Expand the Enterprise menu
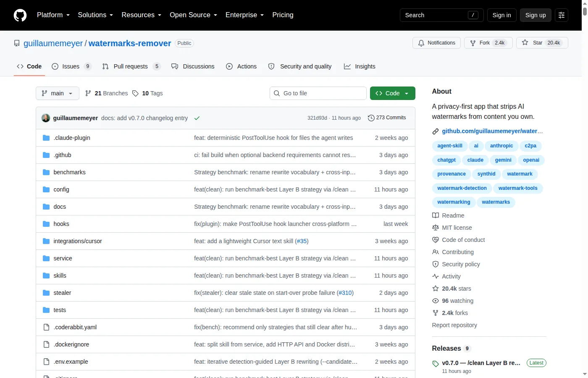Viewport: 588px width, 378px height. tap(245, 15)
